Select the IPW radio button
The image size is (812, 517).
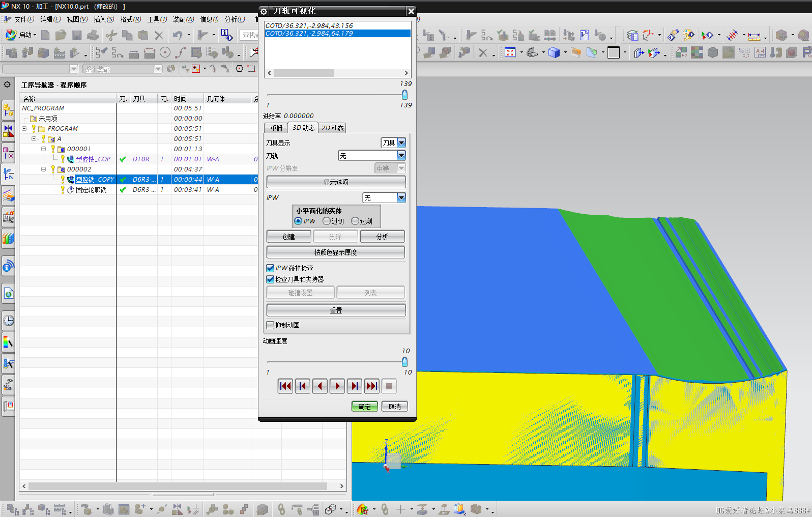298,221
